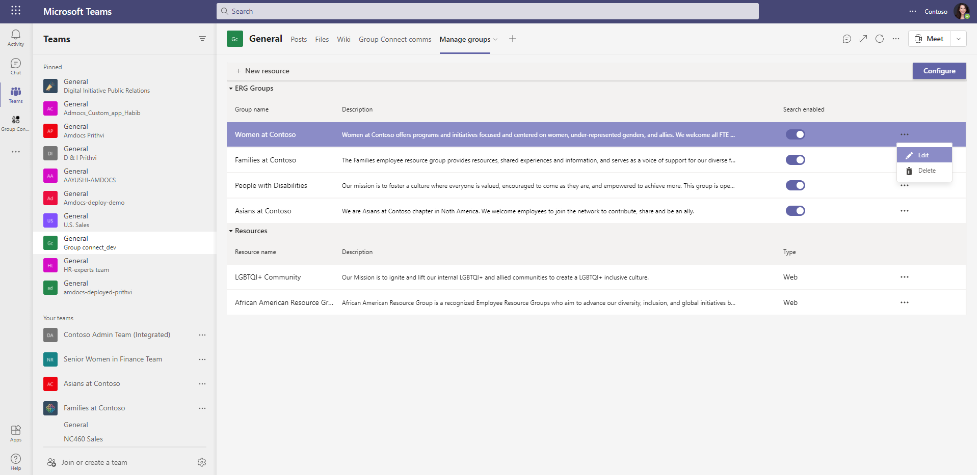Switch to Group Connect comms tab
This screenshot has height=475, width=980.
point(395,39)
